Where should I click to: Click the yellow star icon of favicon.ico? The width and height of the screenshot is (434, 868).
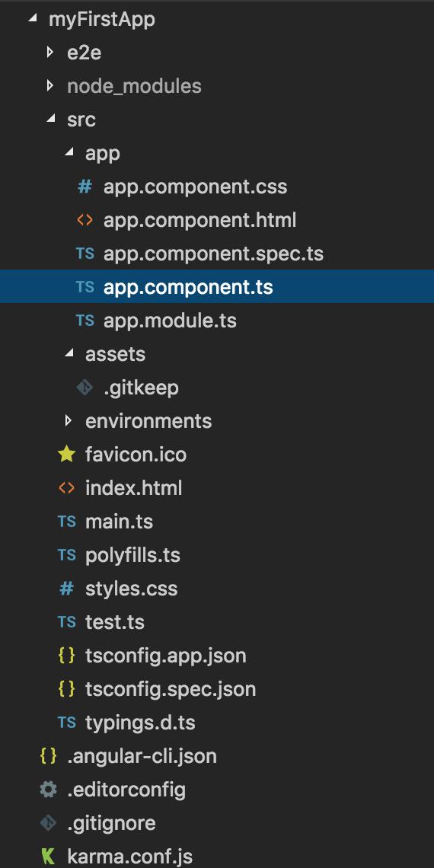point(66,455)
